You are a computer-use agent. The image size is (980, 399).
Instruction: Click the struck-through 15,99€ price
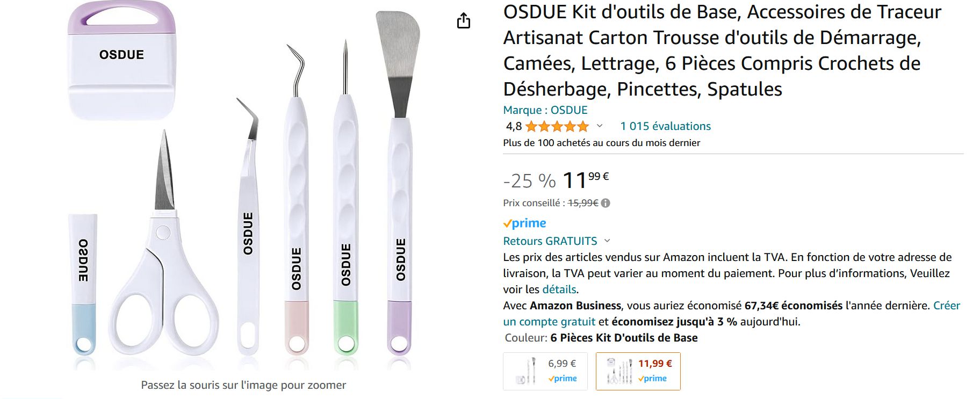(x=583, y=203)
